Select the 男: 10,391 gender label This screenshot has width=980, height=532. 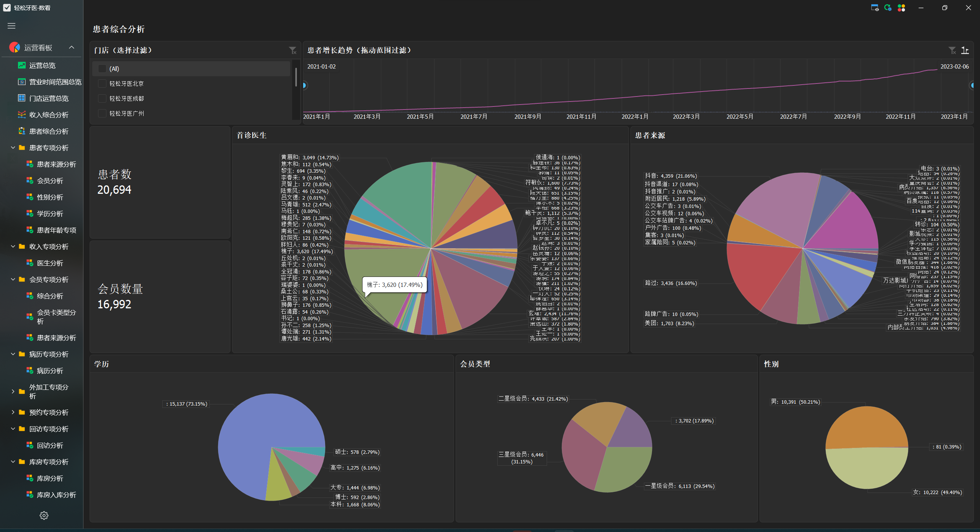[795, 402]
